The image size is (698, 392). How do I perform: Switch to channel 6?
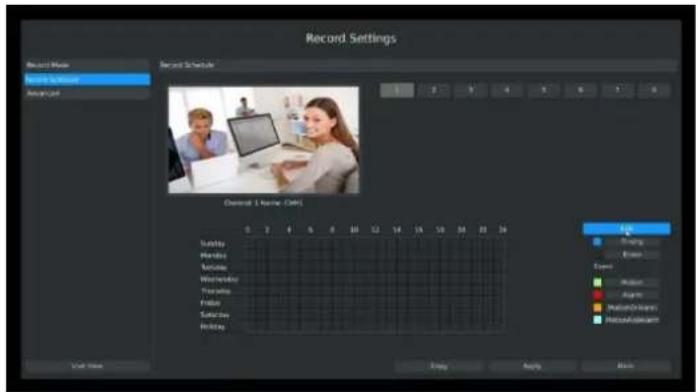(x=580, y=90)
